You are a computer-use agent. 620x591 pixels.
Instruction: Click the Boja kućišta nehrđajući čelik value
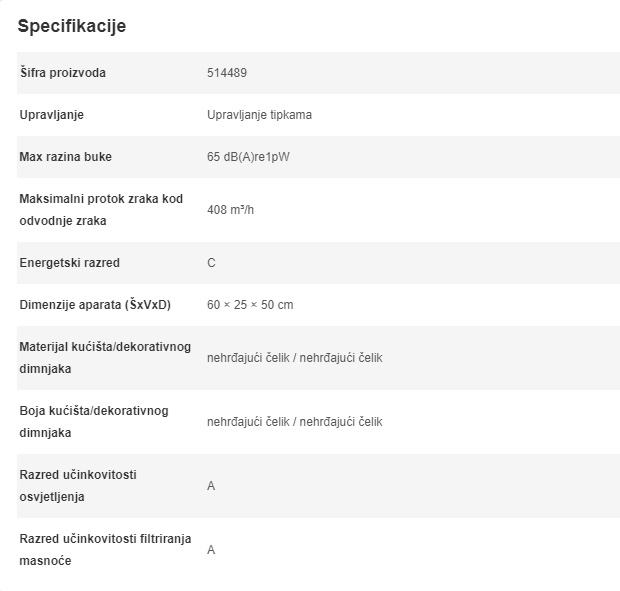pyautogui.click(x=295, y=422)
